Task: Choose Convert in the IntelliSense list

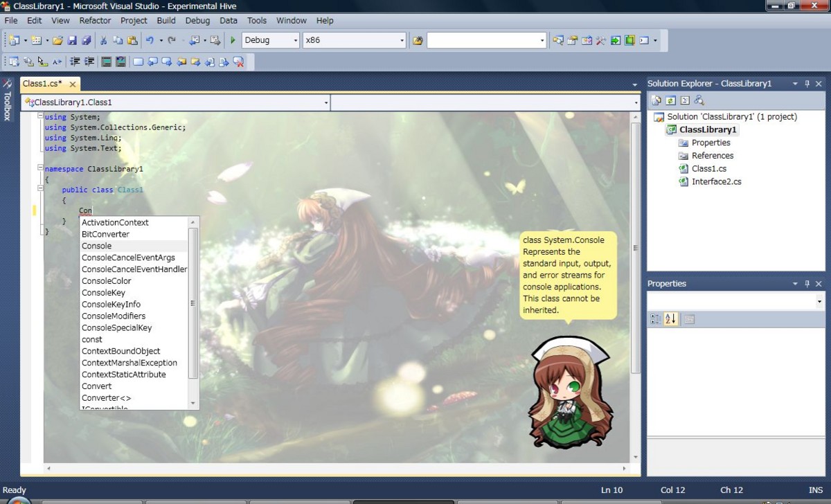Action: pyautogui.click(x=134, y=386)
